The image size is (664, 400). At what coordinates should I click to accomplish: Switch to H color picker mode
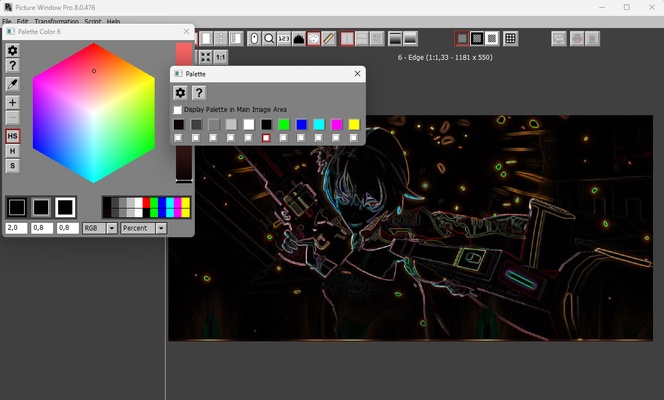(12, 151)
